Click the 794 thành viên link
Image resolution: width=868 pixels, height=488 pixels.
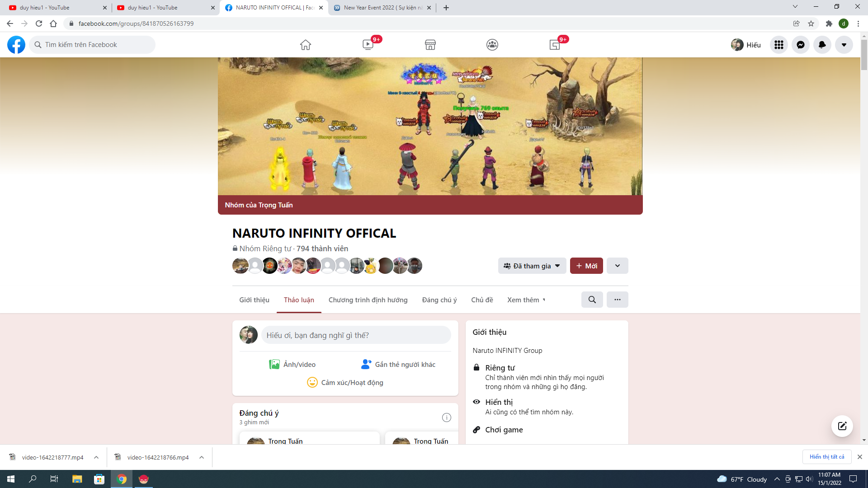tap(322, 249)
